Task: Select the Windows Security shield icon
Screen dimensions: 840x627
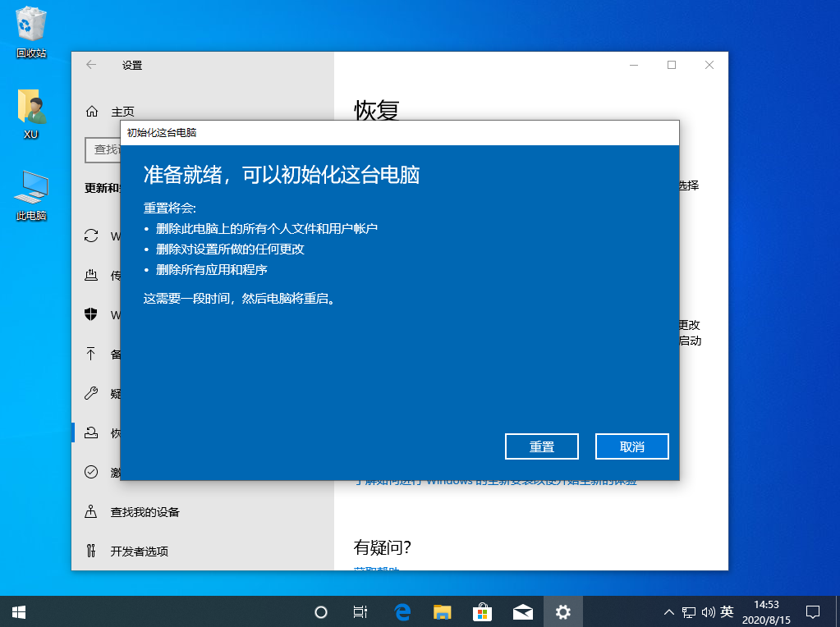Action: point(92,315)
